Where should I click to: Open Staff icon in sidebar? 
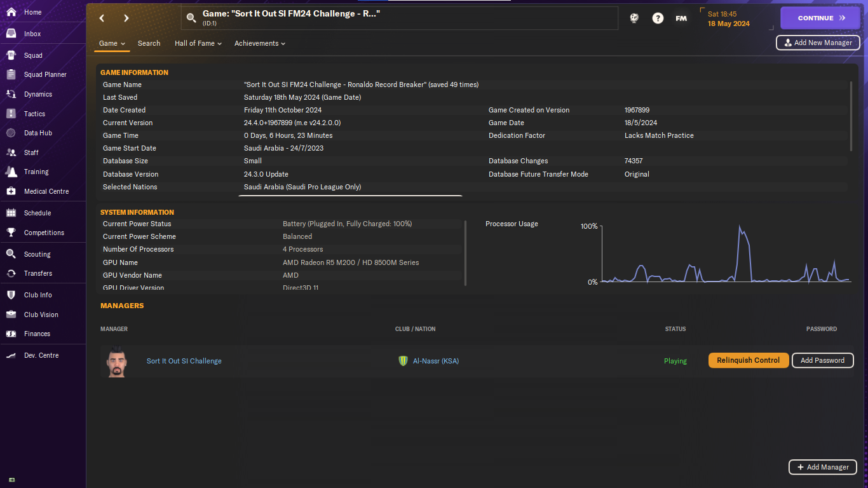11,152
